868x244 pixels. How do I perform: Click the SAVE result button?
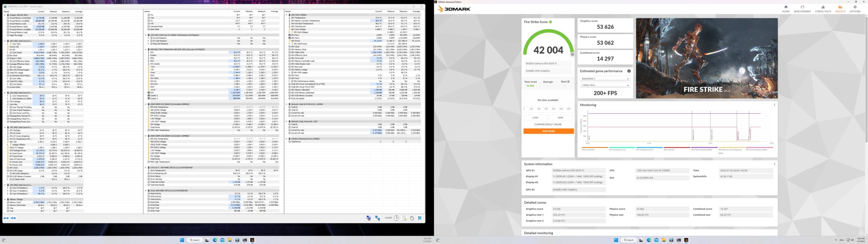click(560, 118)
